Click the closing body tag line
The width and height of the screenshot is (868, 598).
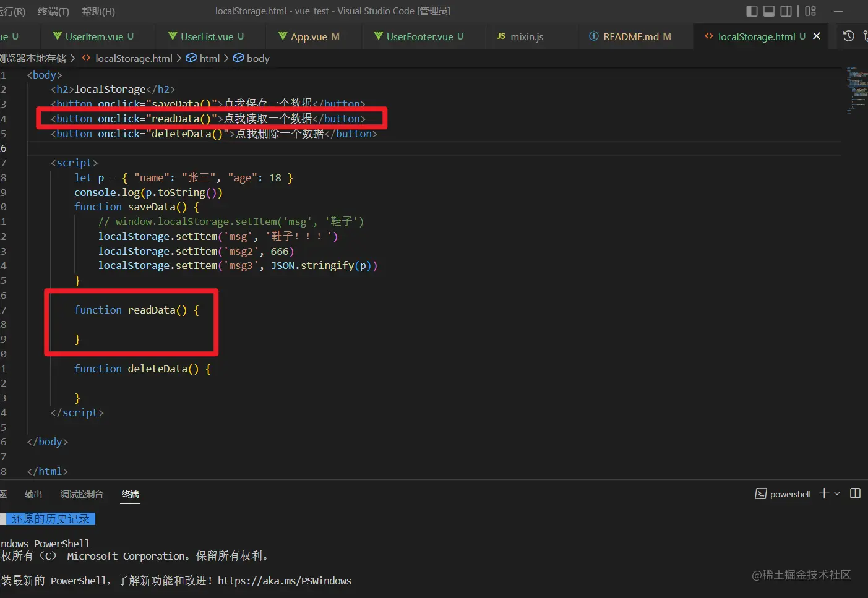tap(48, 442)
